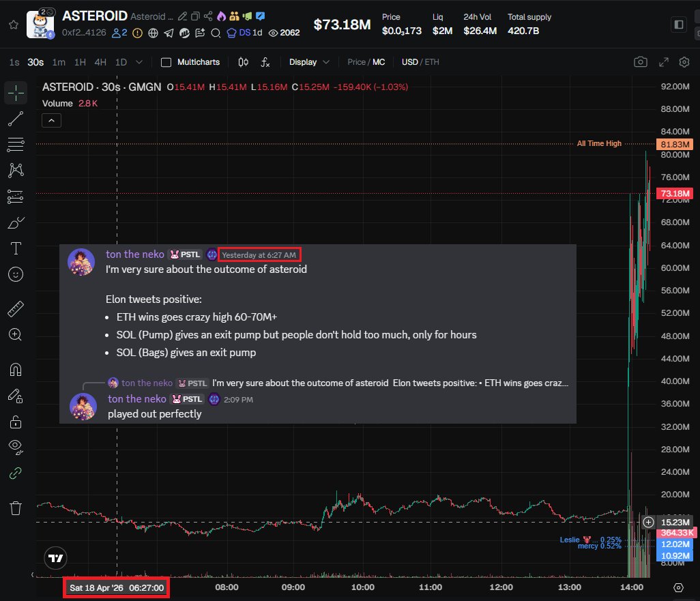Copy token name with the copy icon

point(195,16)
